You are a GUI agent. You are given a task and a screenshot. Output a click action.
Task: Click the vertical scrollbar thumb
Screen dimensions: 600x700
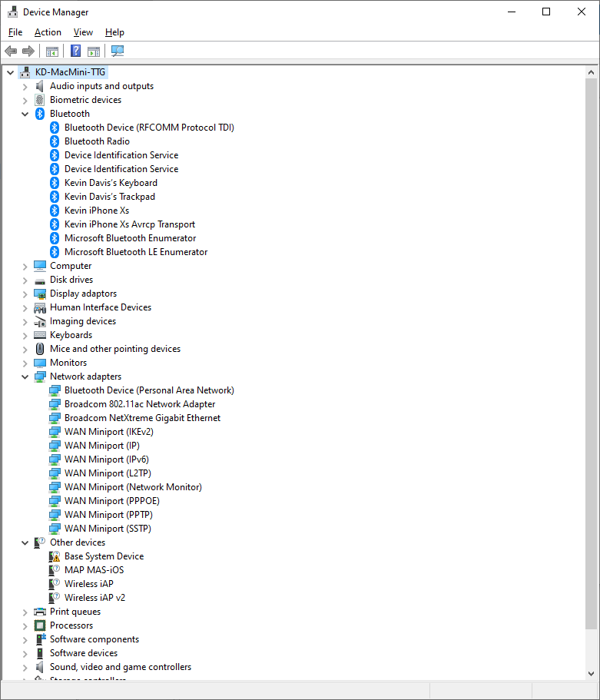tap(591, 353)
